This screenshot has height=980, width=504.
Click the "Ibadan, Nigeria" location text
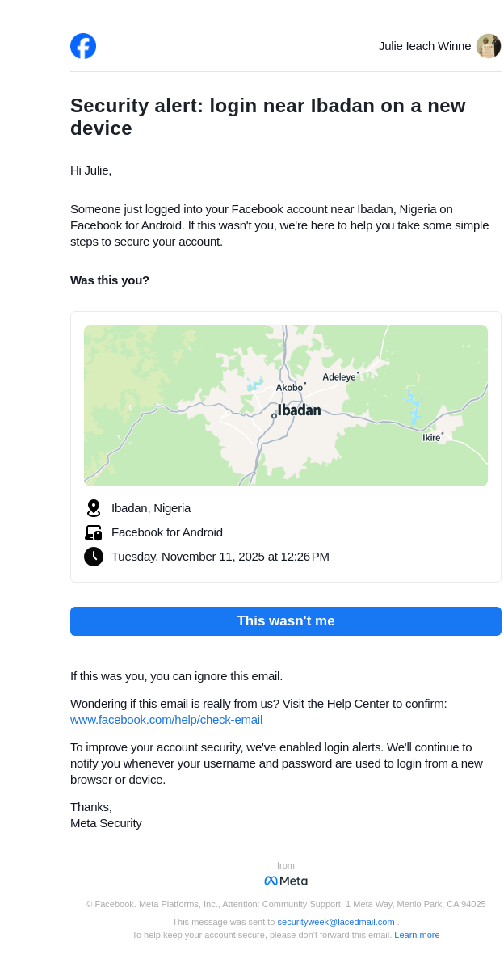pyautogui.click(x=151, y=508)
